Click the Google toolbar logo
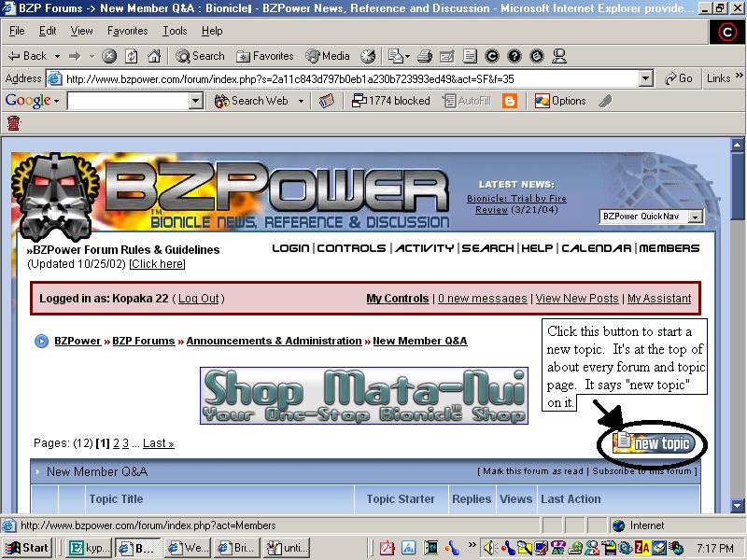This screenshot has width=747, height=560. (x=28, y=101)
